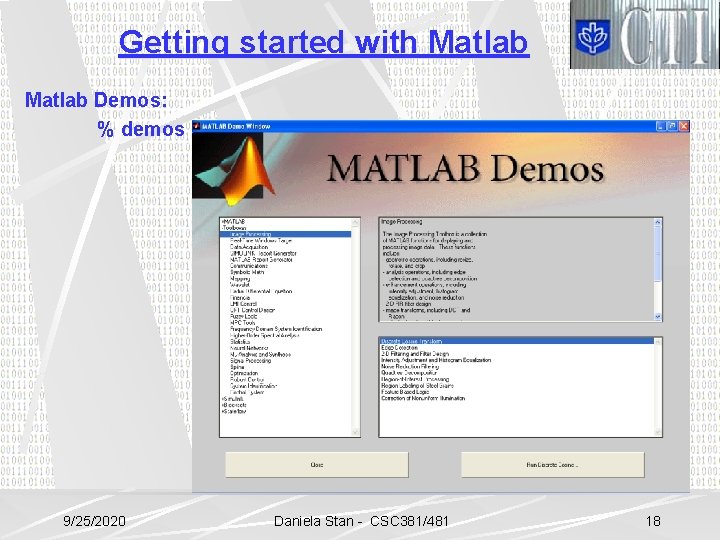Select the Data Acquisition toolbox
This screenshot has width=720, height=540.
pyautogui.click(x=248, y=247)
